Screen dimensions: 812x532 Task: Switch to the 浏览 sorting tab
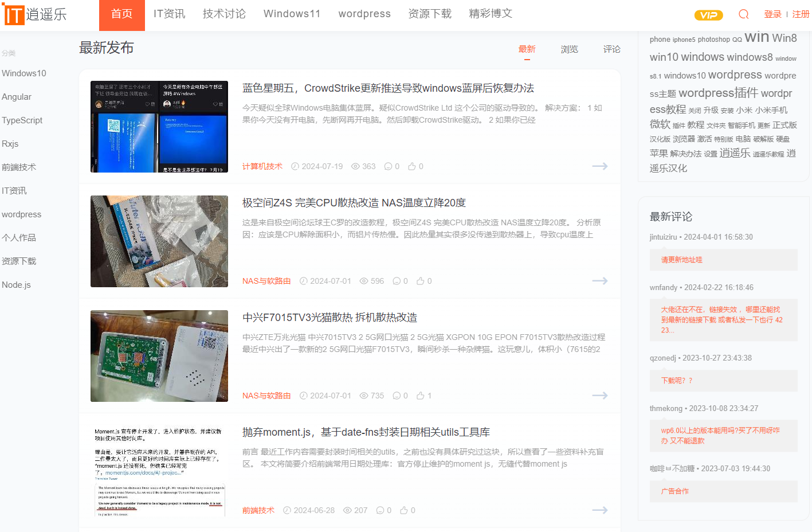(570, 49)
